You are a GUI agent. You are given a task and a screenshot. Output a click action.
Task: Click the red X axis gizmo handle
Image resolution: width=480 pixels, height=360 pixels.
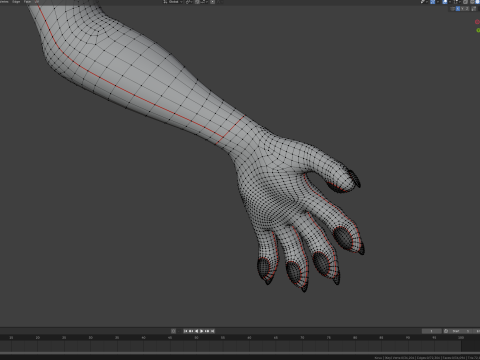point(477,22)
